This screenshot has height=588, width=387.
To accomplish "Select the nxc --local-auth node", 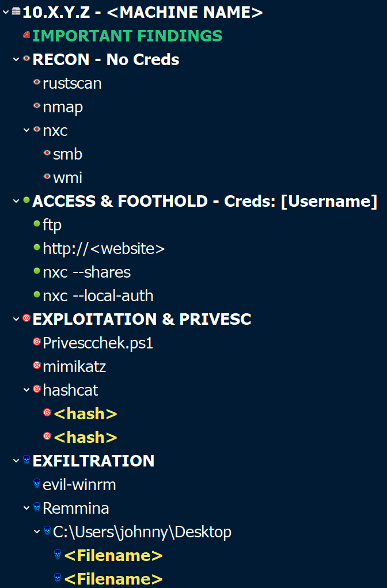I will pyautogui.click(x=98, y=295).
